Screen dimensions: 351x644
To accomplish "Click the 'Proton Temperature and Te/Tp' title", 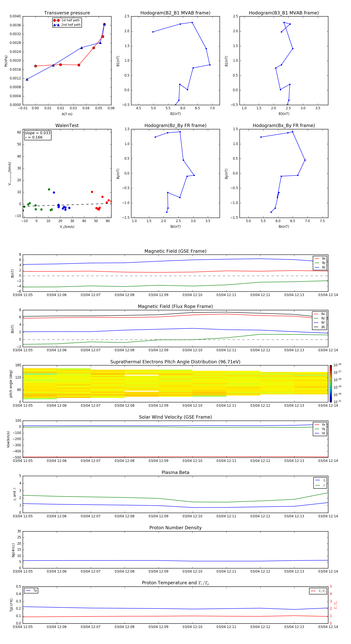I will coord(175,583).
